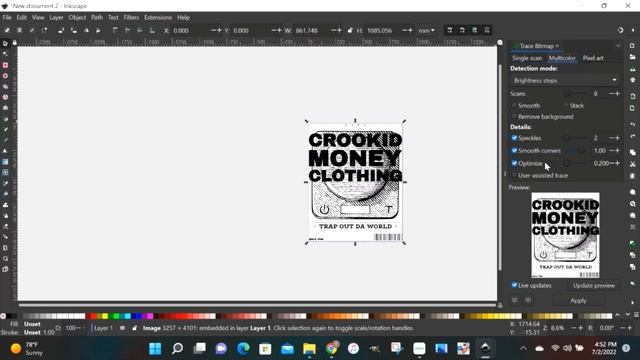640x360 pixels.
Task: Open the Extensions menu
Action: pos(158,18)
